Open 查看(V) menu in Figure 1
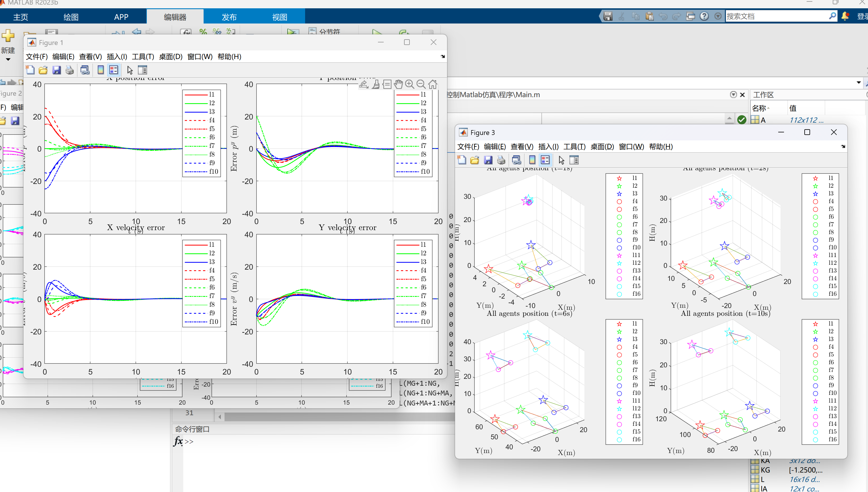This screenshot has width=868, height=492. click(90, 56)
